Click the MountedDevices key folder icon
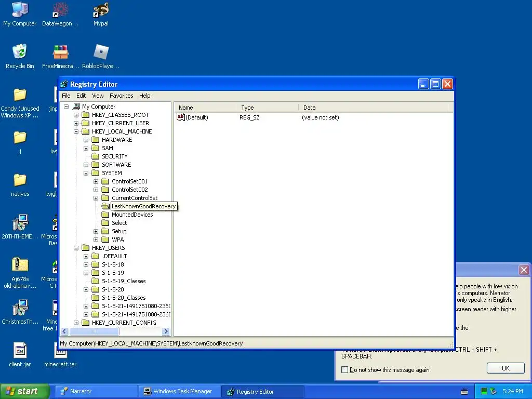Viewport: 532px width, 399px height. [x=105, y=215]
